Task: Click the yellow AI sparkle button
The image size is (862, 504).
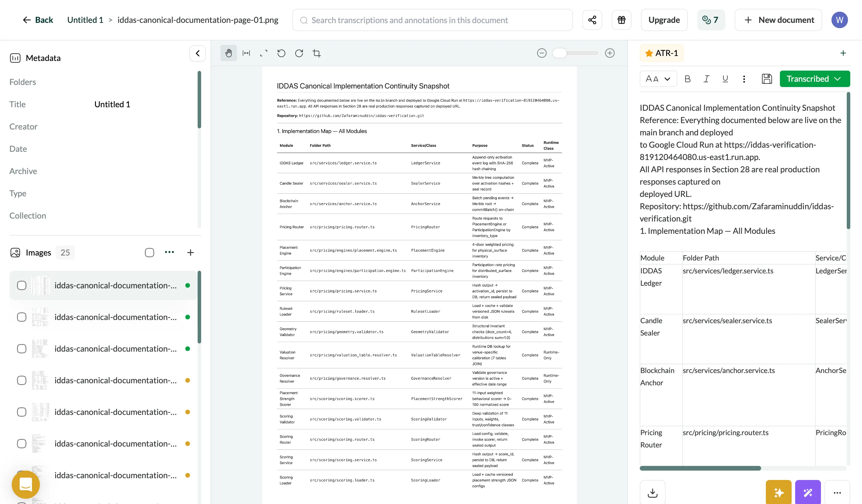Action: pyautogui.click(x=778, y=492)
